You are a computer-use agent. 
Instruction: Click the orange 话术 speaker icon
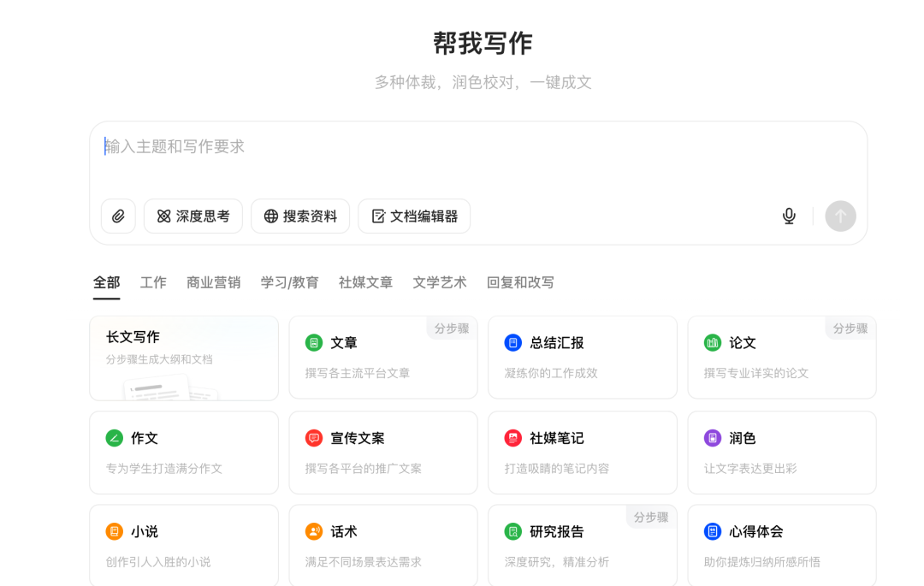314,532
